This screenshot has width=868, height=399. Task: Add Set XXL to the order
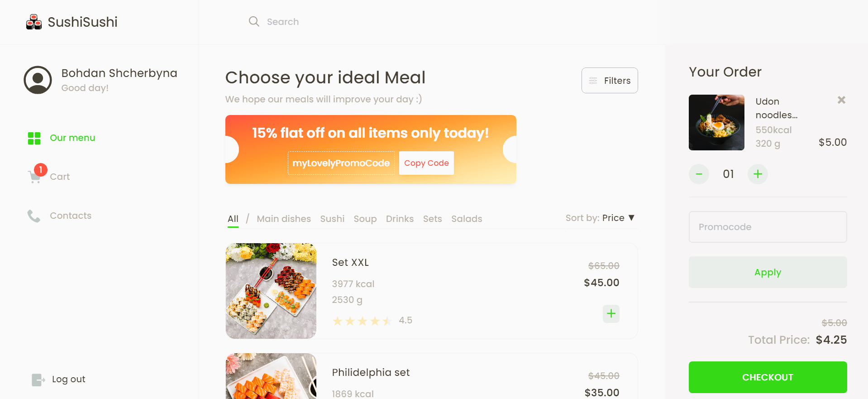(x=611, y=313)
